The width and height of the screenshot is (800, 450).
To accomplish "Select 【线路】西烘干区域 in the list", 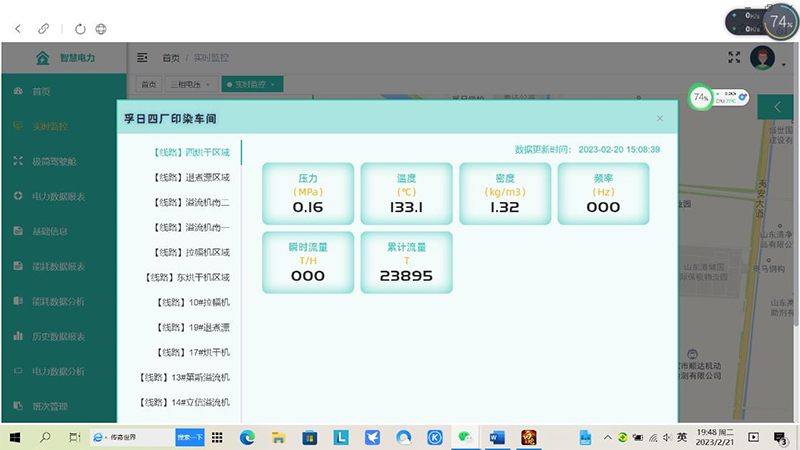I will (x=191, y=152).
